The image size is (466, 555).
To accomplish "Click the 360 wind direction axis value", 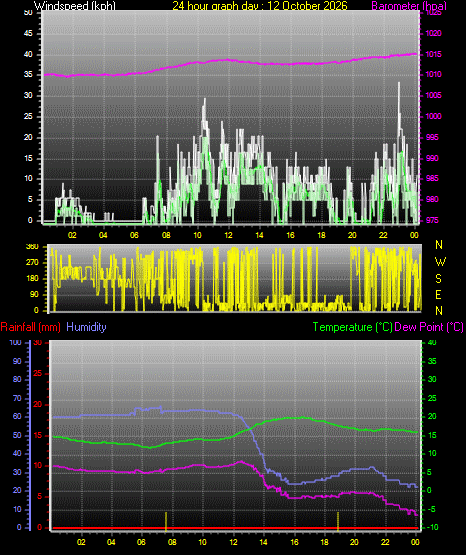I will point(32,247).
